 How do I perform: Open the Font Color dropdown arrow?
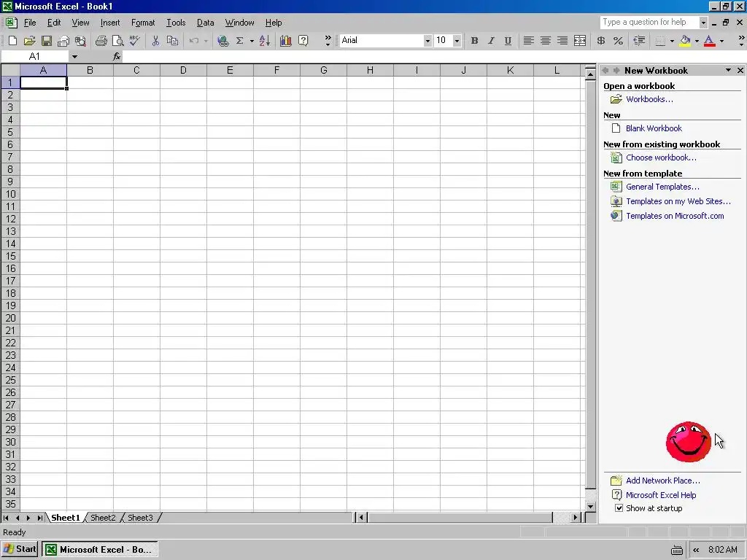pyautogui.click(x=721, y=41)
